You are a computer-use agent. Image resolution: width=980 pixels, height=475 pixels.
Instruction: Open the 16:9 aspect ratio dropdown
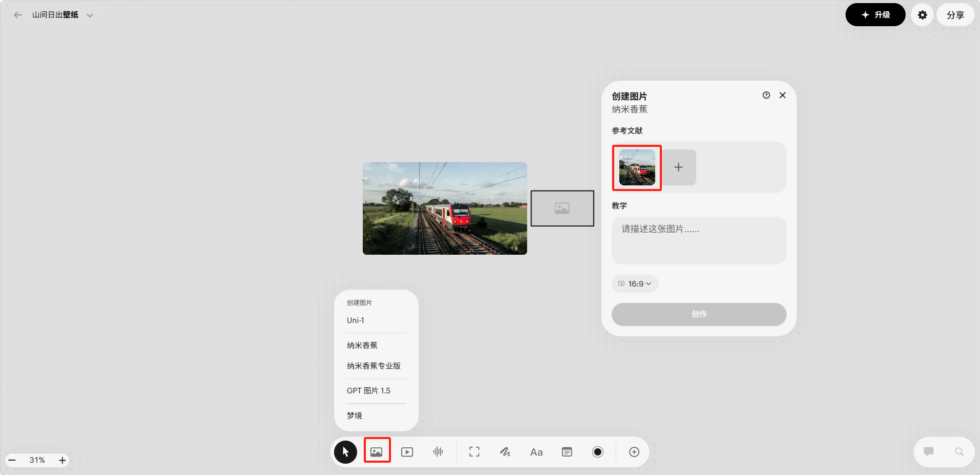click(x=635, y=284)
